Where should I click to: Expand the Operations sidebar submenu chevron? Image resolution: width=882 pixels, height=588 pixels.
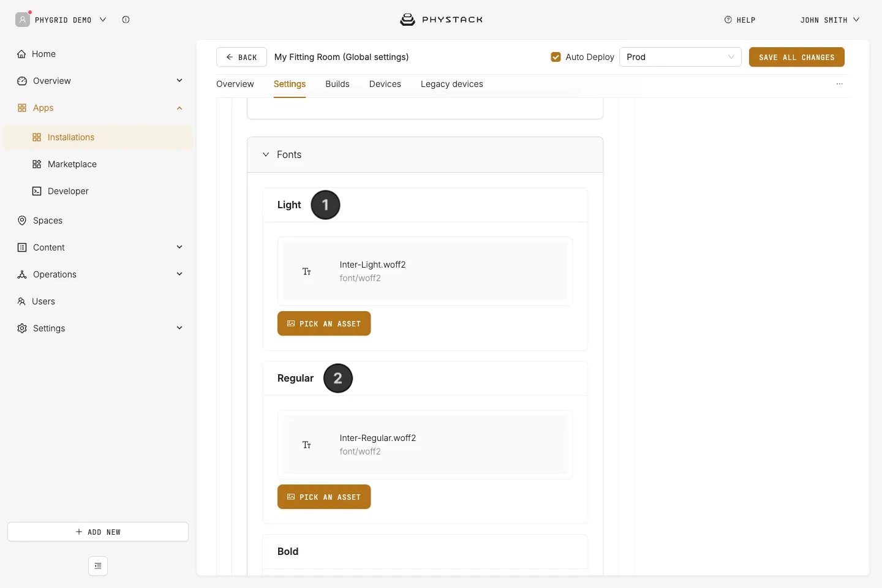(179, 274)
